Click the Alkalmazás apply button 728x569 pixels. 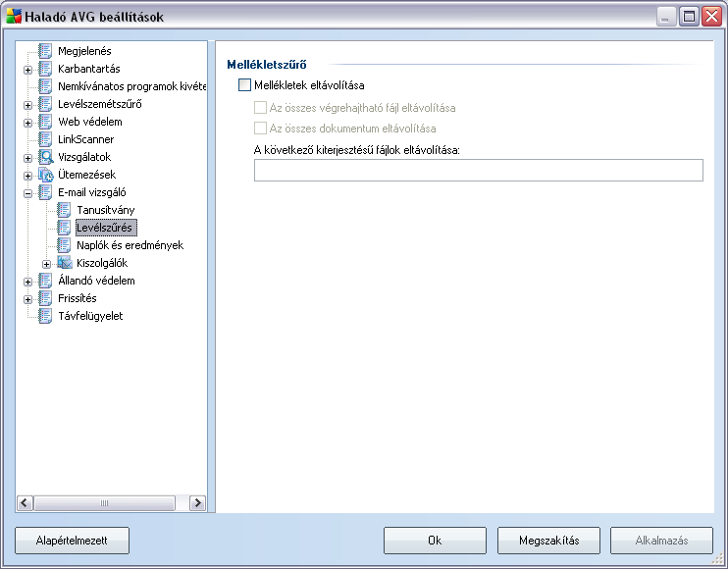(x=661, y=541)
